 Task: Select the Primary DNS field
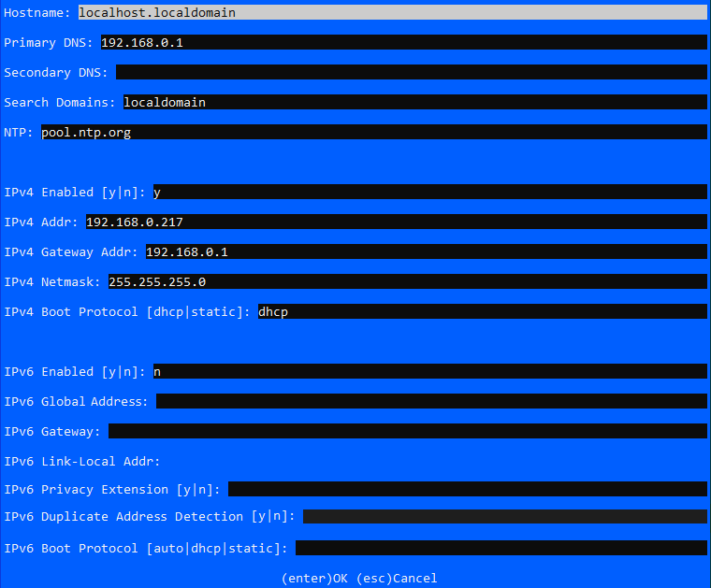[x=402, y=42]
